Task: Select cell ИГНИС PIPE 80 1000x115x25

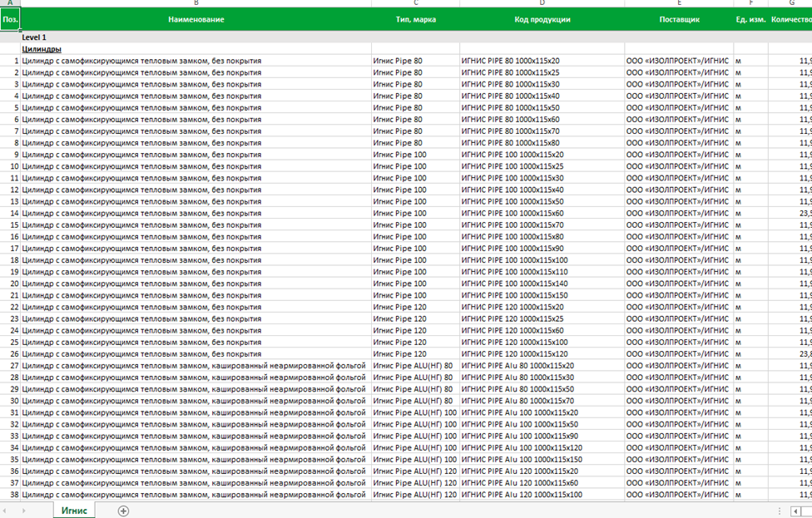Action: (x=542, y=72)
